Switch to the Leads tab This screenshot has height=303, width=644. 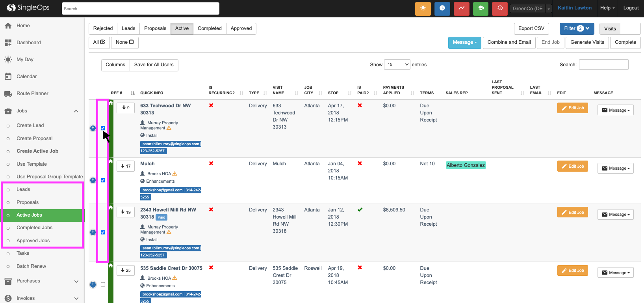click(x=128, y=28)
